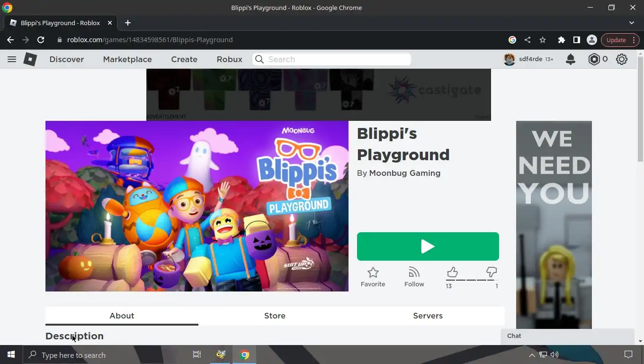
Task: Click the sdf4rde username link
Action: tap(530, 59)
